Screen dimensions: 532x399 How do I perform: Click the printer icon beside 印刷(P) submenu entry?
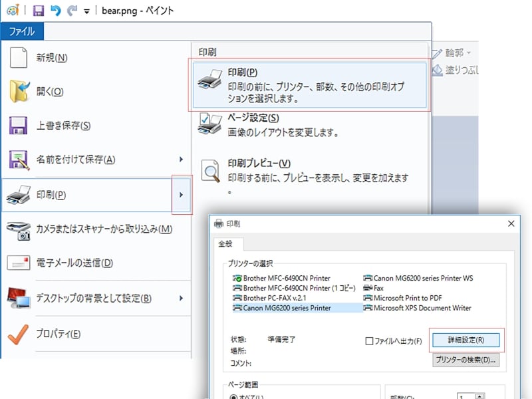pyautogui.click(x=210, y=79)
